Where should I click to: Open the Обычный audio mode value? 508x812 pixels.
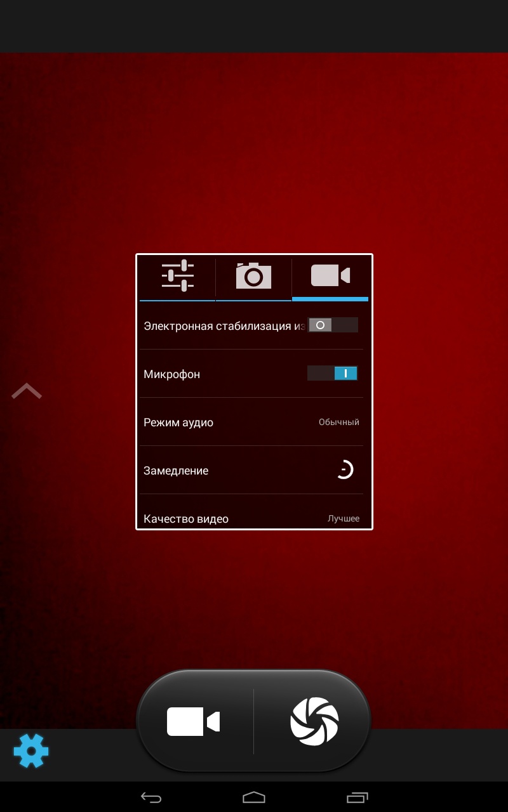338,422
